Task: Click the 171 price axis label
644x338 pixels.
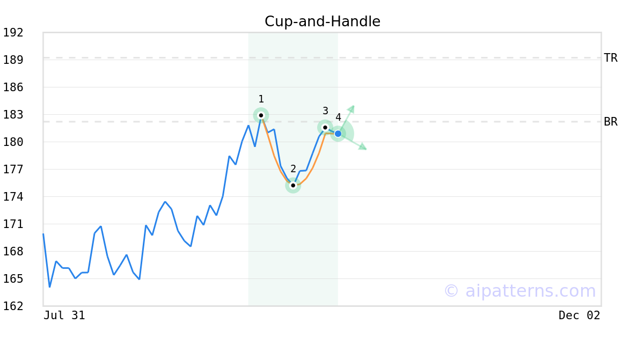Action: tap(13, 224)
